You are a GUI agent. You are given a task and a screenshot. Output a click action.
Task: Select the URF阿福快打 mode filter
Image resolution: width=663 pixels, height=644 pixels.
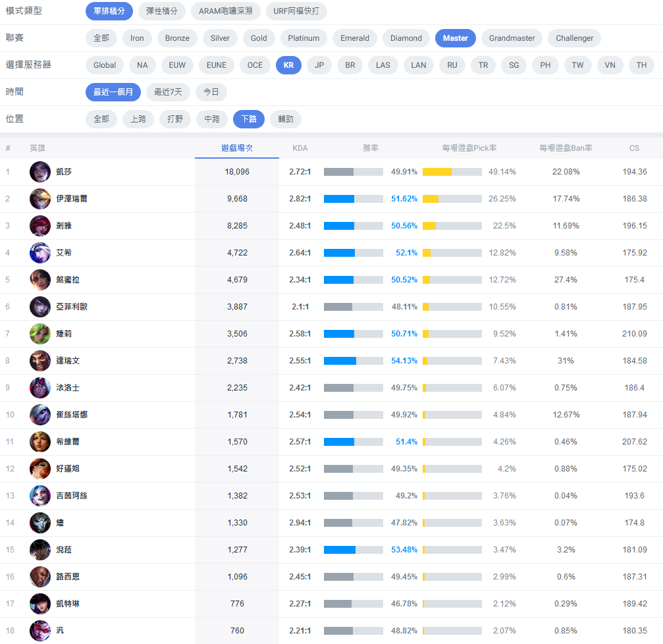tap(296, 11)
